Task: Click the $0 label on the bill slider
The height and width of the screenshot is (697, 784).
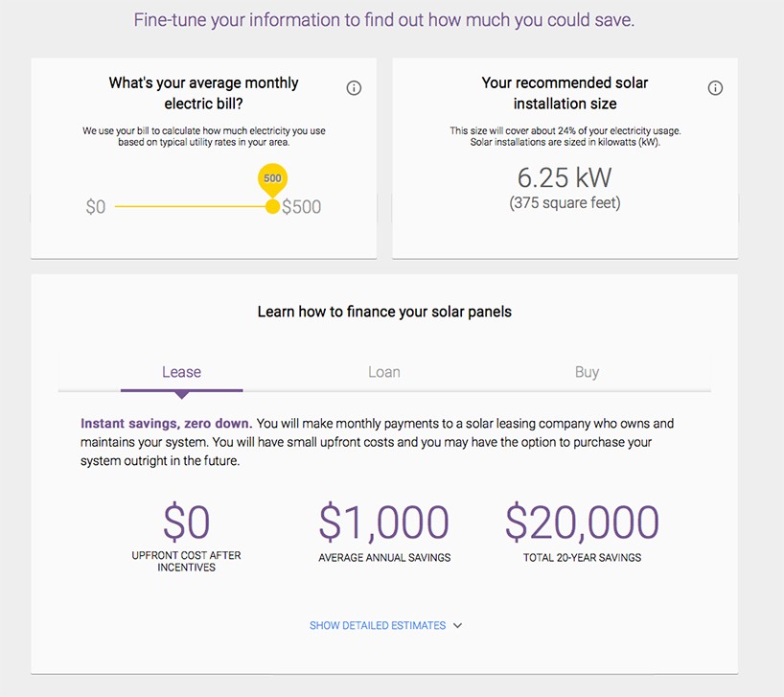Action: tap(96, 205)
